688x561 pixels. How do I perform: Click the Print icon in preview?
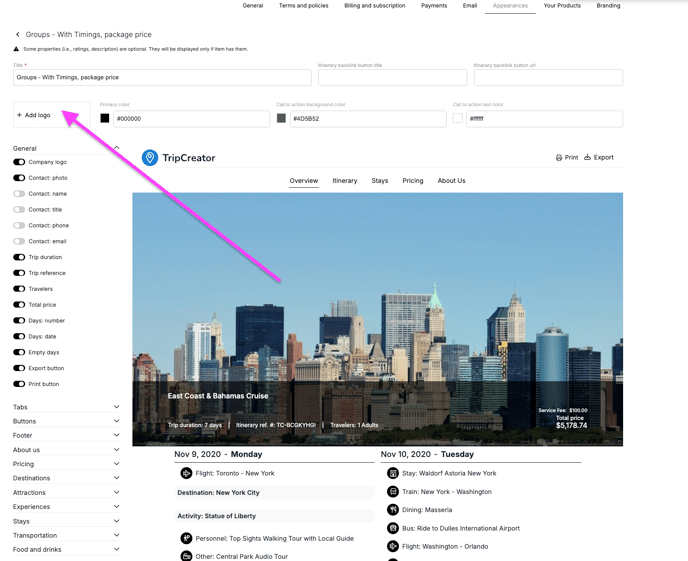click(559, 158)
